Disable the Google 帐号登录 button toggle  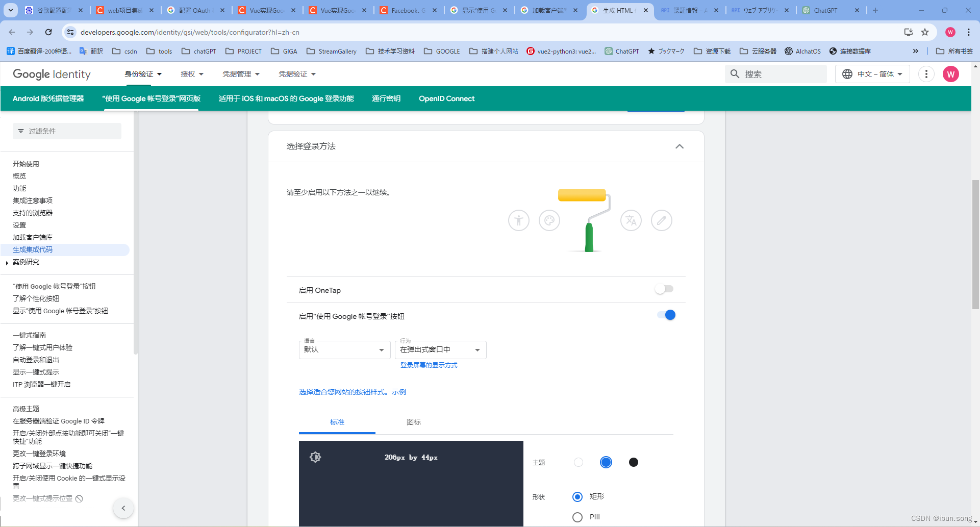click(x=666, y=315)
